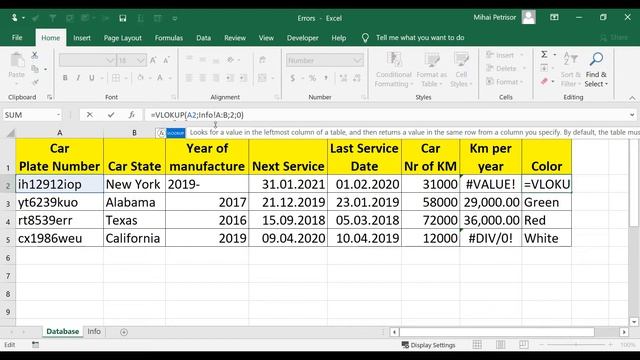Click the Ribbon Display Options icon

pyautogui.click(x=554, y=18)
